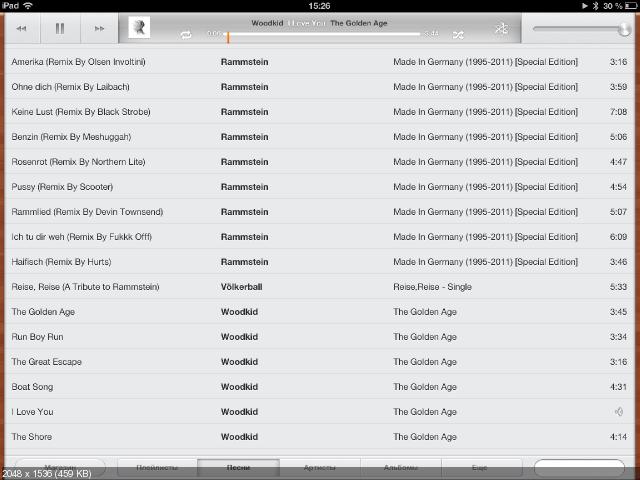The image size is (640, 480).
Task: Click the 6:09 duration of Ich tu dir weh
Action: point(618,237)
